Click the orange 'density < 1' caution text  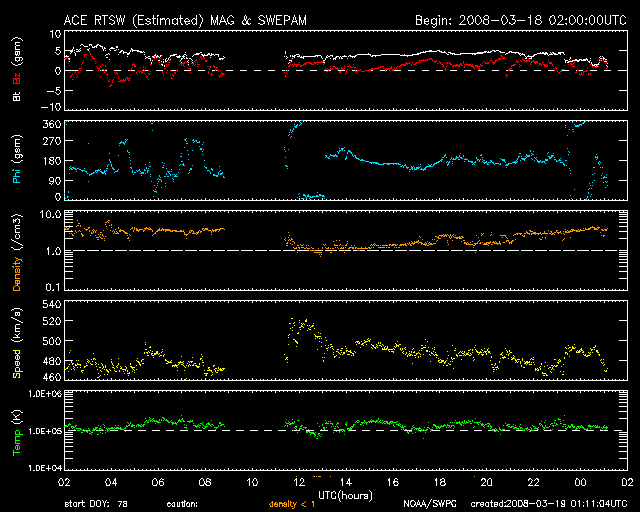pos(292,504)
